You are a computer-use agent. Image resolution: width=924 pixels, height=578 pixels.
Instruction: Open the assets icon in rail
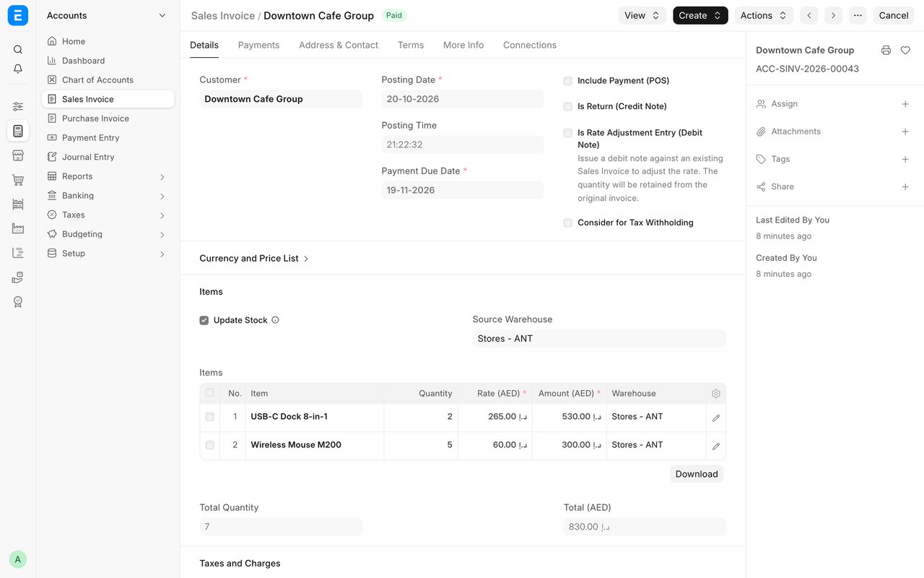click(x=18, y=277)
